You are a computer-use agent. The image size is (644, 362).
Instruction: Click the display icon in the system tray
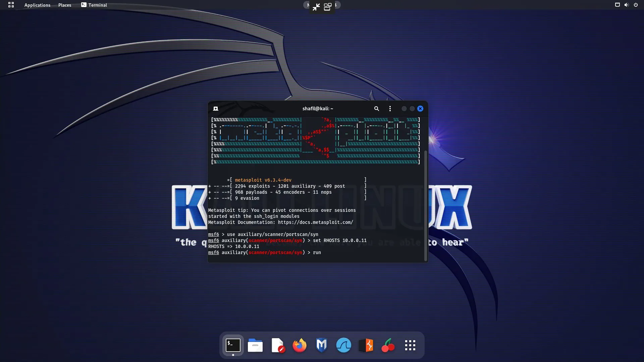click(x=617, y=5)
